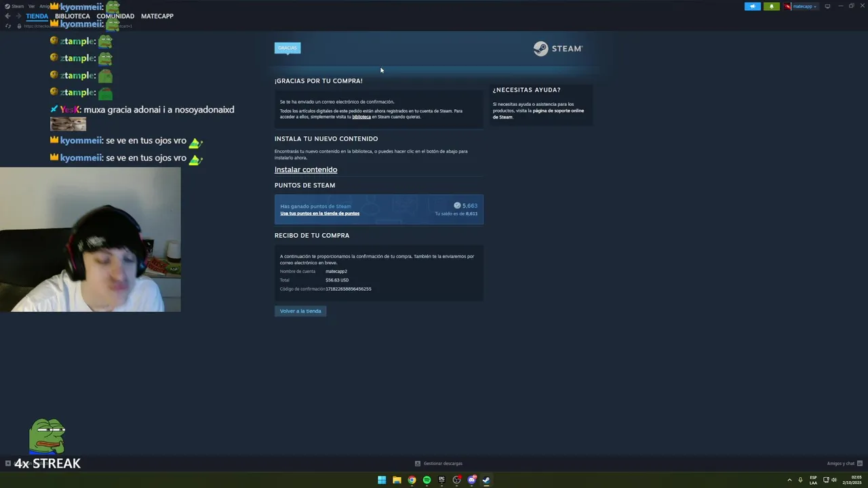Screen dimensions: 868x488
Task: Click the ¿NECESITAS AYUDA? heading
Action: 527,89
